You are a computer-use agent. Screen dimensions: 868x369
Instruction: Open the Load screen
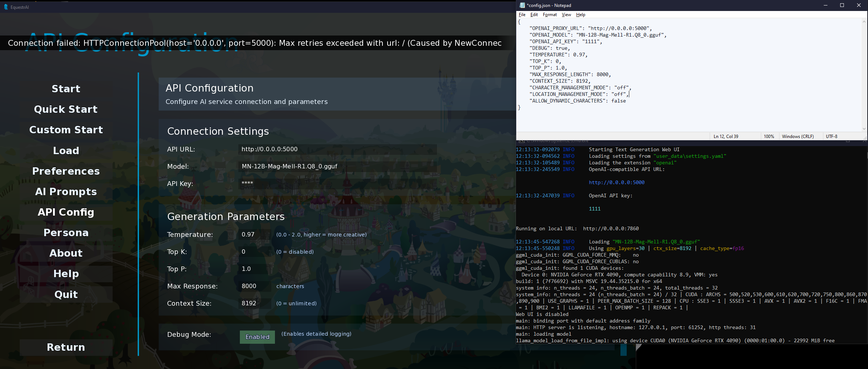click(x=66, y=151)
